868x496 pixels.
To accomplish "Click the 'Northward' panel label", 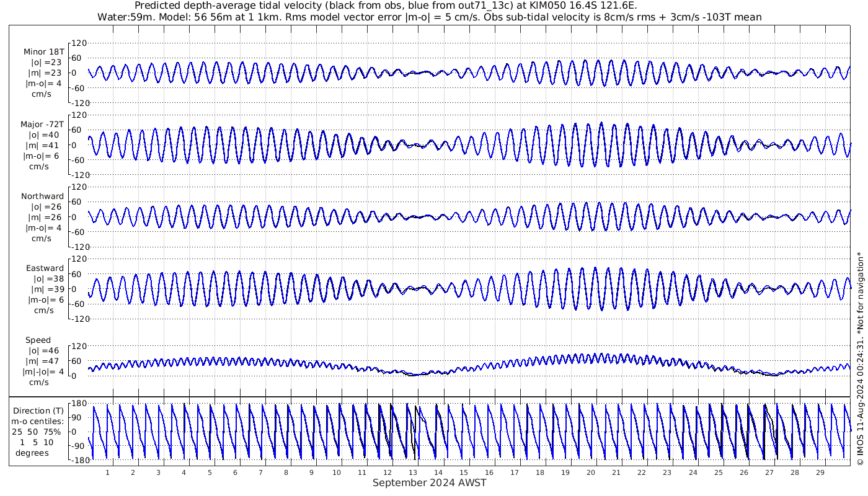I will [42, 196].
